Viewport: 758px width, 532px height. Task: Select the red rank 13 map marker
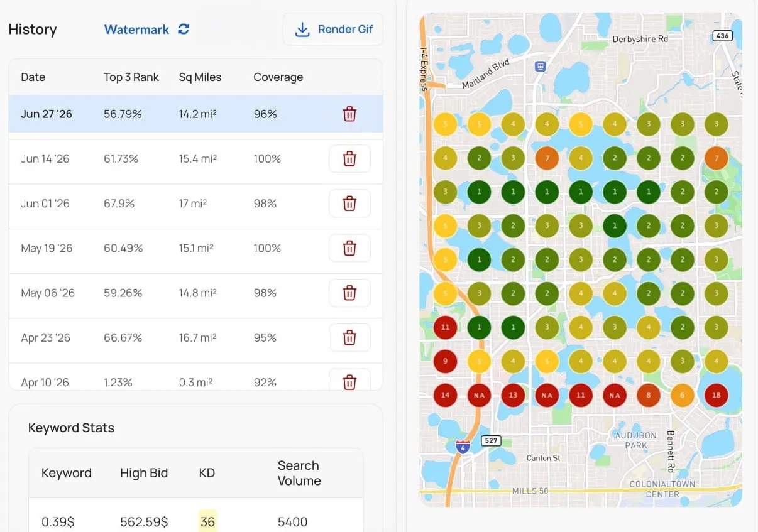pyautogui.click(x=513, y=395)
